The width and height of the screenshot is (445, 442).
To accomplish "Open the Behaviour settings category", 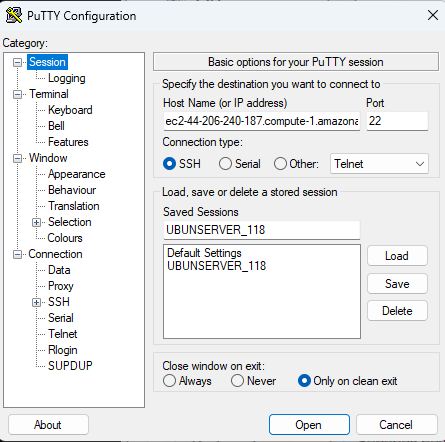I will click(72, 190).
